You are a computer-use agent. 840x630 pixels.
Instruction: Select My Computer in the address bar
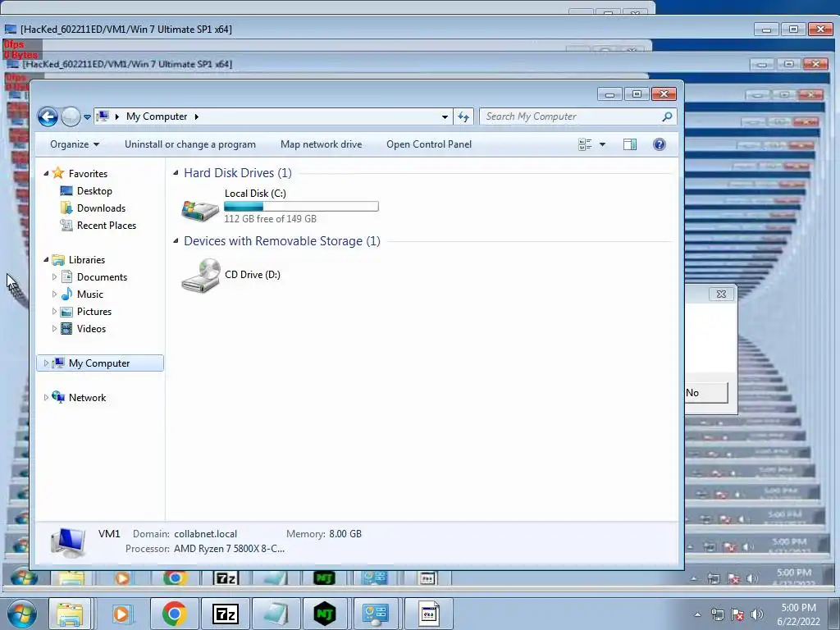157,116
